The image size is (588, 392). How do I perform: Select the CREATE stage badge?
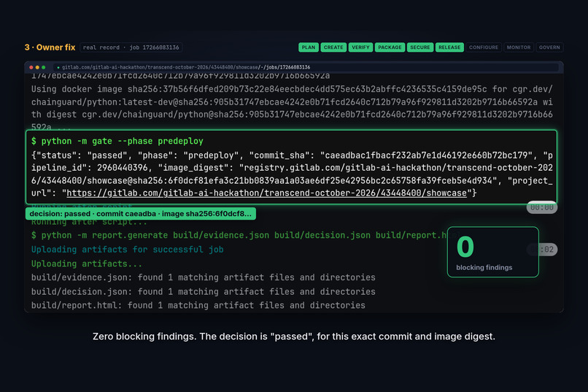[x=333, y=47]
